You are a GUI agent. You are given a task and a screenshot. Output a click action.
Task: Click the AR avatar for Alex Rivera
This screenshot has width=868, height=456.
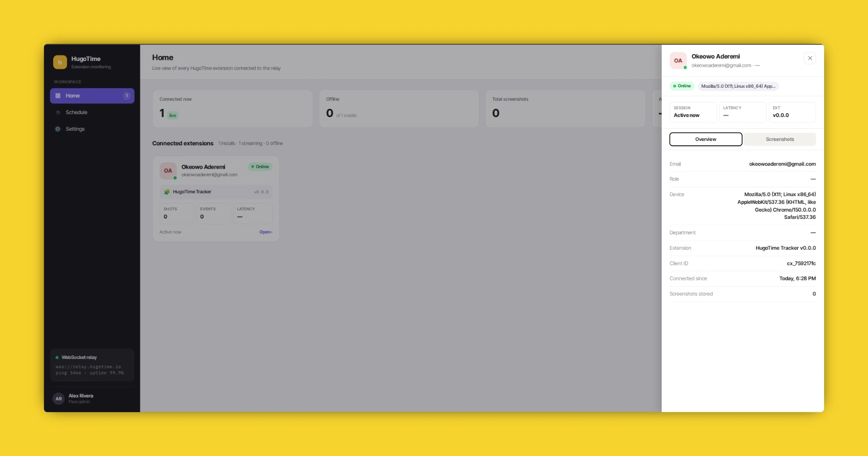[x=59, y=398]
